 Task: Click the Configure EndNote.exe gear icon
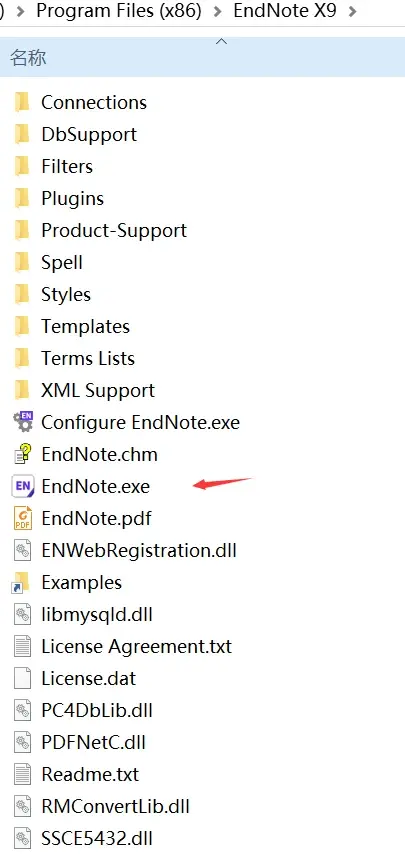click(x=22, y=422)
